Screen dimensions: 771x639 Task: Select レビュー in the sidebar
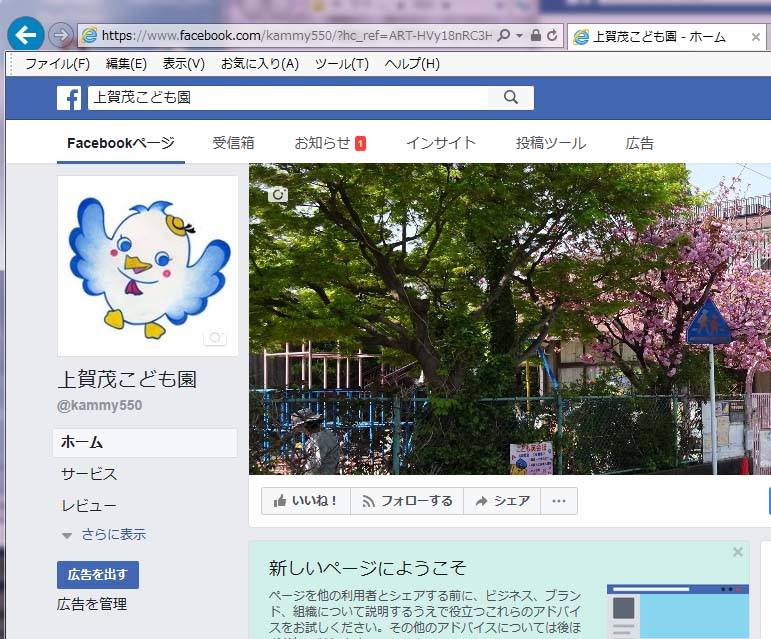tap(89, 506)
